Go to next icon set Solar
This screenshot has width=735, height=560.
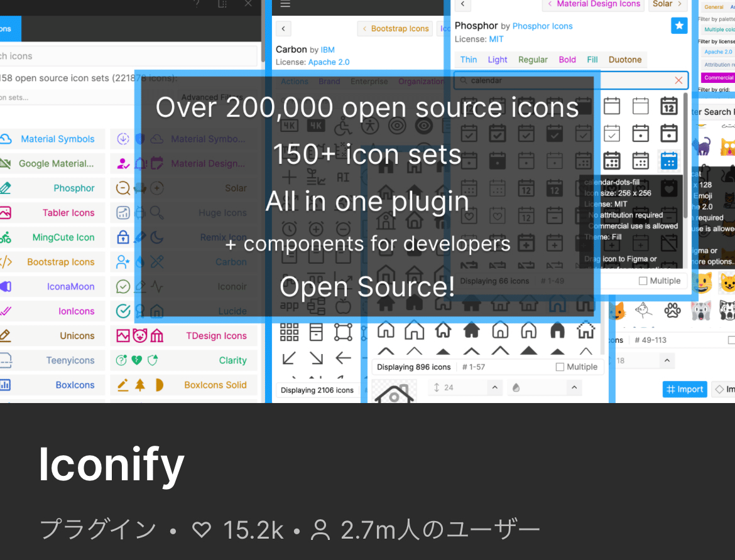click(667, 4)
